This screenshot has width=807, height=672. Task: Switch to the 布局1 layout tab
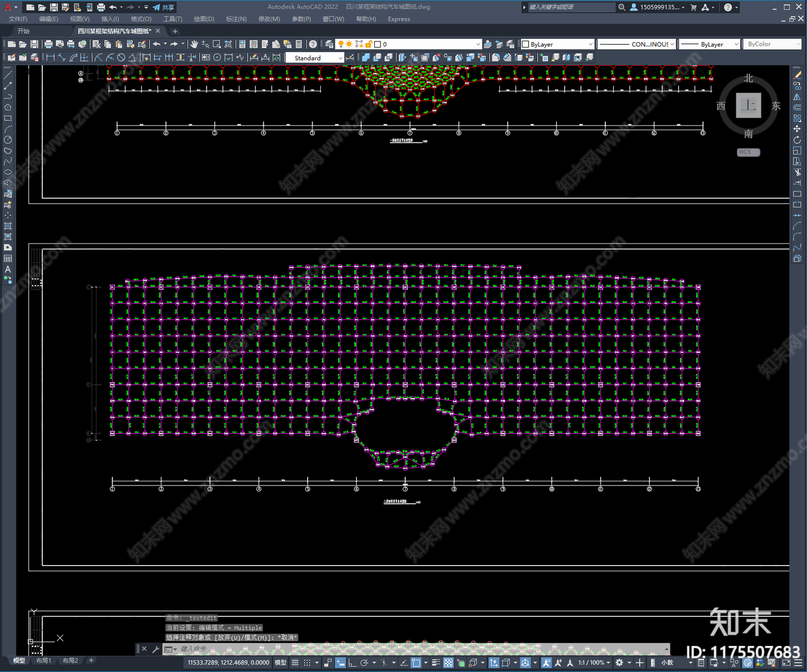pyautogui.click(x=43, y=660)
